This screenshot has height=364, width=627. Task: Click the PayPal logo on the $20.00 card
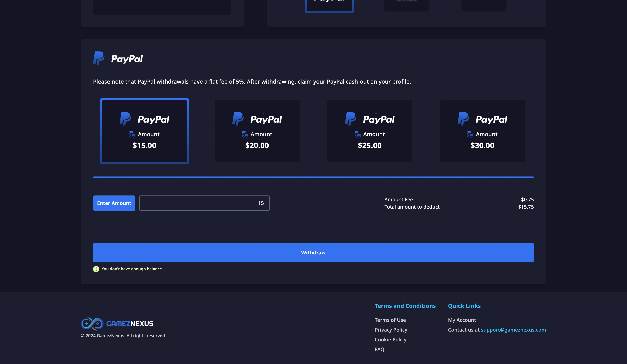(257, 119)
